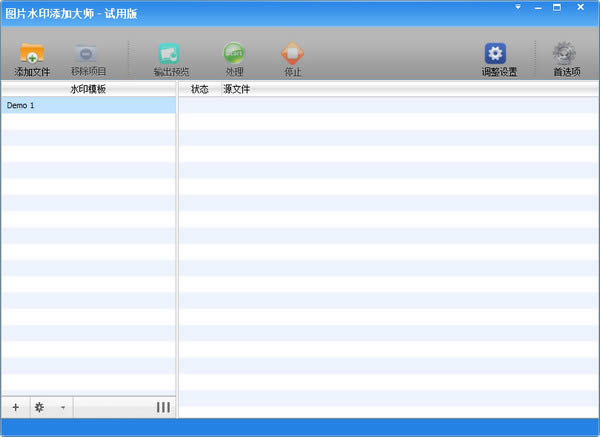Click the three vertical bars grip icon
This screenshot has width=600, height=437.
(163, 407)
